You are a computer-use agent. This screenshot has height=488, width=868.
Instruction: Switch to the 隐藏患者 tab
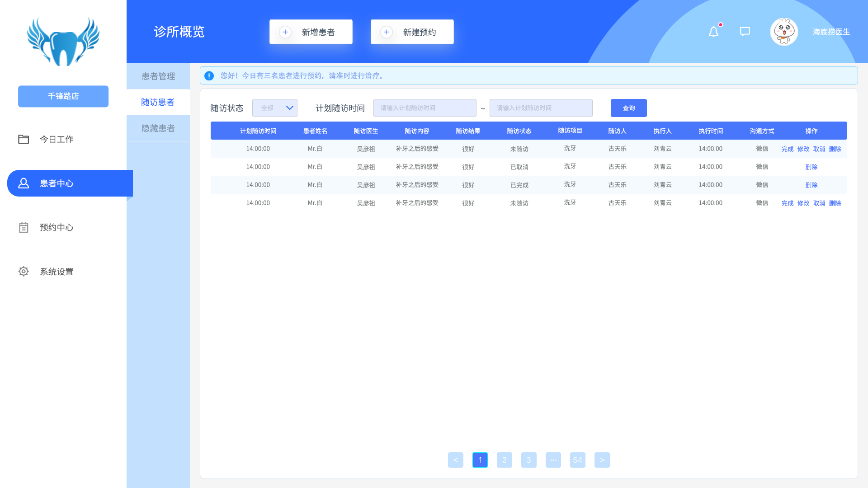click(x=158, y=128)
